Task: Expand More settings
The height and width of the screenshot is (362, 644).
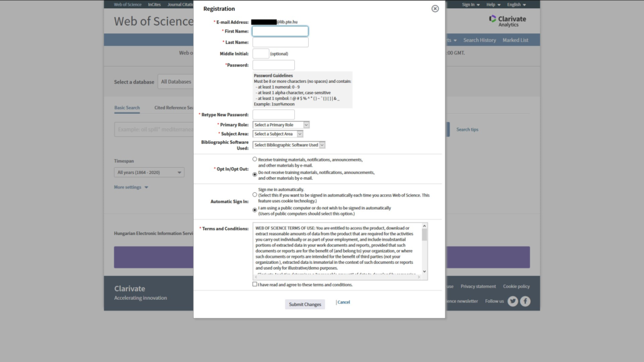Action: pyautogui.click(x=131, y=187)
